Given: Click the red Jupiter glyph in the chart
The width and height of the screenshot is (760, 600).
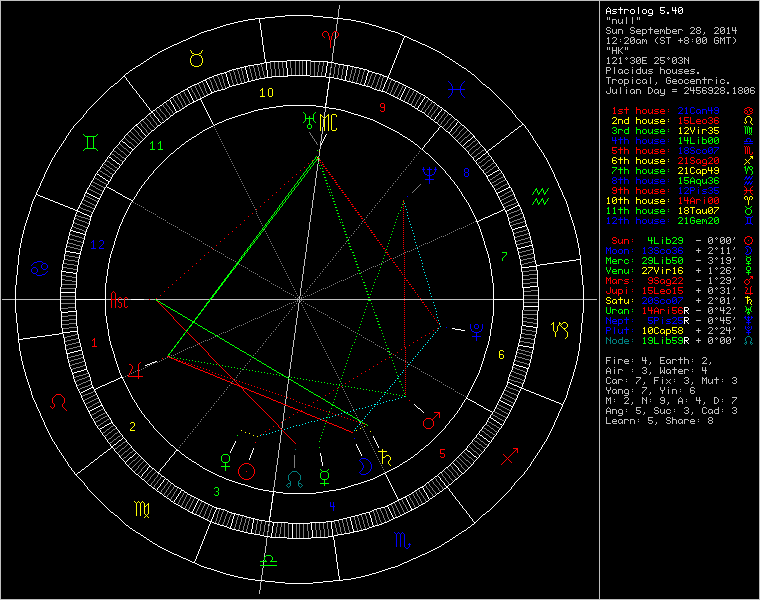Looking at the screenshot, I should point(136,371).
